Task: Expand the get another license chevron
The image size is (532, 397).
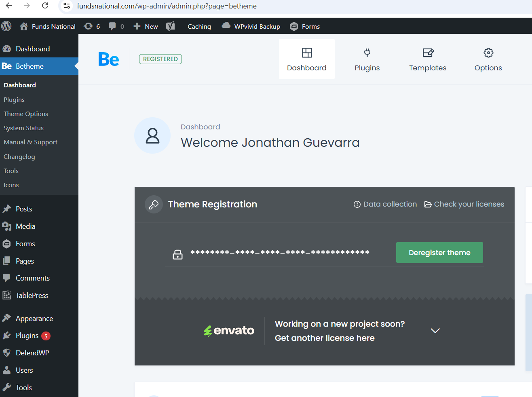Action: click(x=435, y=331)
